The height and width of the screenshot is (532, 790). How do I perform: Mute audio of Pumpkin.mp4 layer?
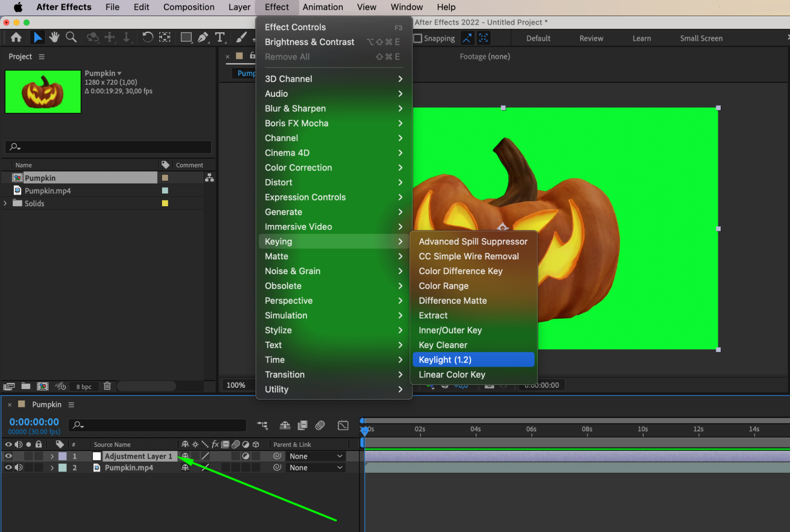point(19,468)
